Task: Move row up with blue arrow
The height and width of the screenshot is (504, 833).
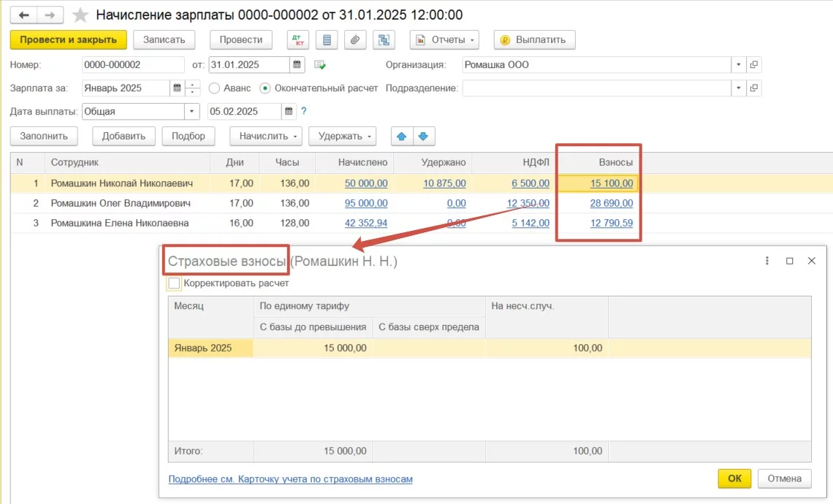Action: (x=402, y=136)
